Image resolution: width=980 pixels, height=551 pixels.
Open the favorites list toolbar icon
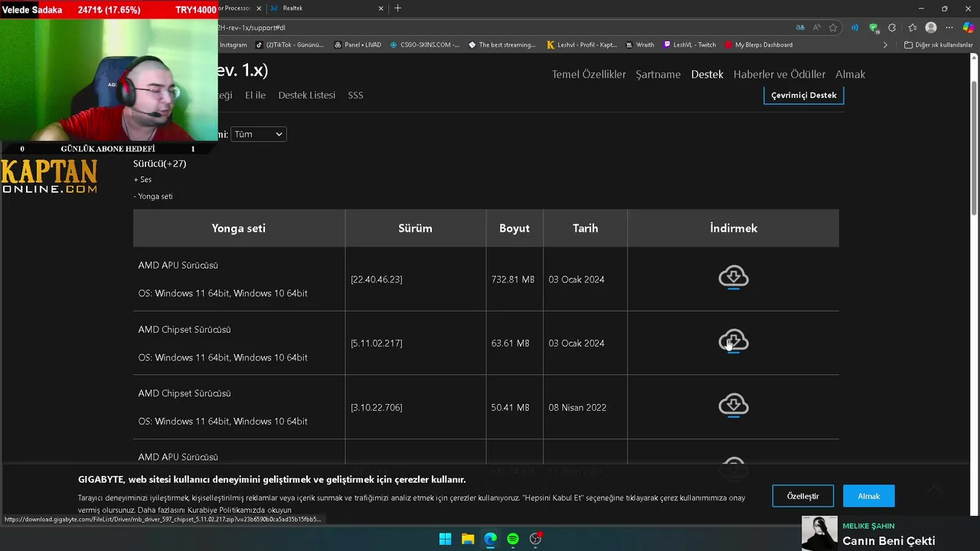911,28
